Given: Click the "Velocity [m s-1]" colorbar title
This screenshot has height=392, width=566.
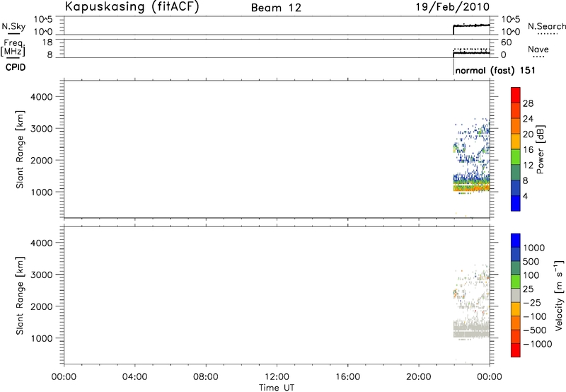Looking at the screenshot, I should tap(559, 295).
